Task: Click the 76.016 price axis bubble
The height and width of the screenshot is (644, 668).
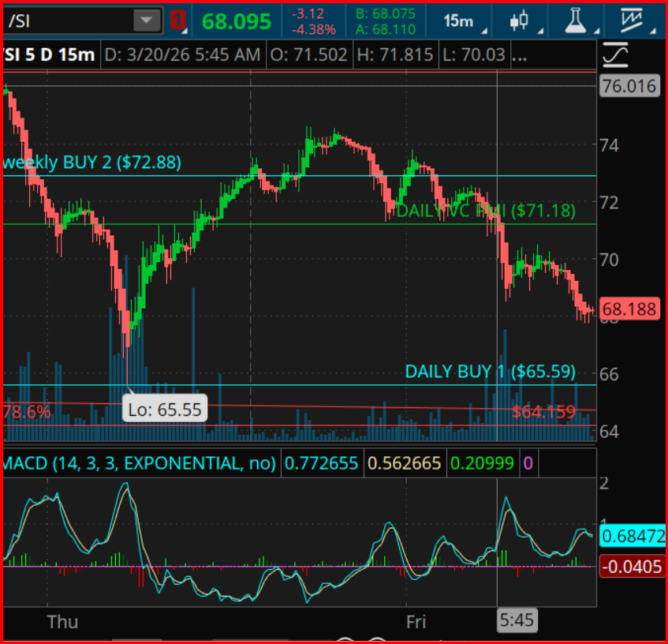Action: point(629,87)
